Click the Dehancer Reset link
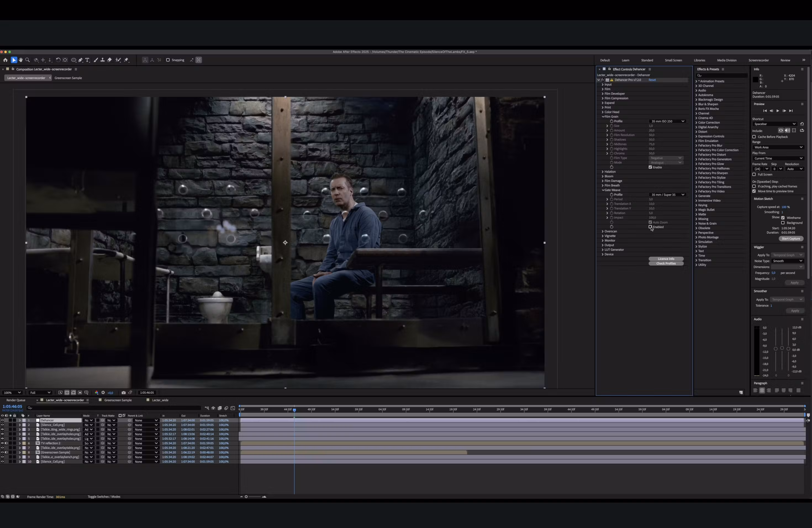This screenshot has width=812, height=528. [652, 80]
